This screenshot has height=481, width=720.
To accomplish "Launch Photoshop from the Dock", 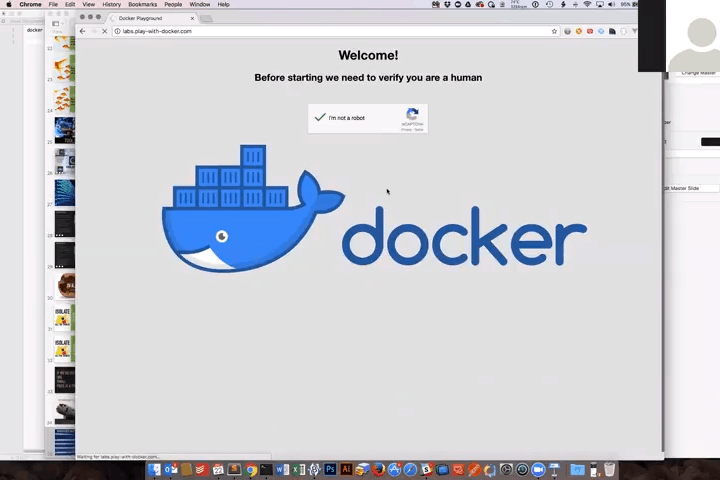I will point(330,470).
